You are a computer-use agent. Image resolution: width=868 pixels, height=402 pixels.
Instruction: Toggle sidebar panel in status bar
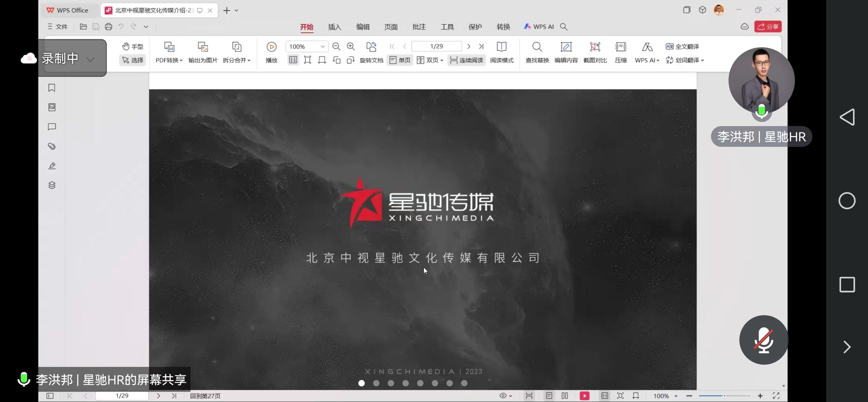[x=50, y=396]
